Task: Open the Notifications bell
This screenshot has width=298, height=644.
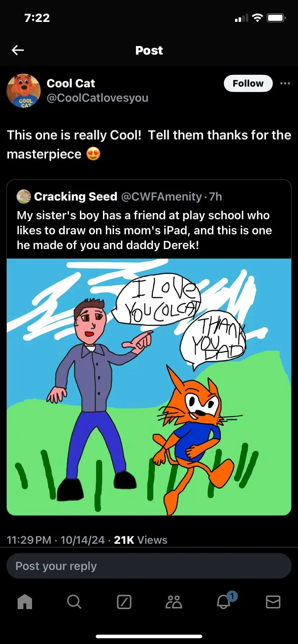Action: 223,602
